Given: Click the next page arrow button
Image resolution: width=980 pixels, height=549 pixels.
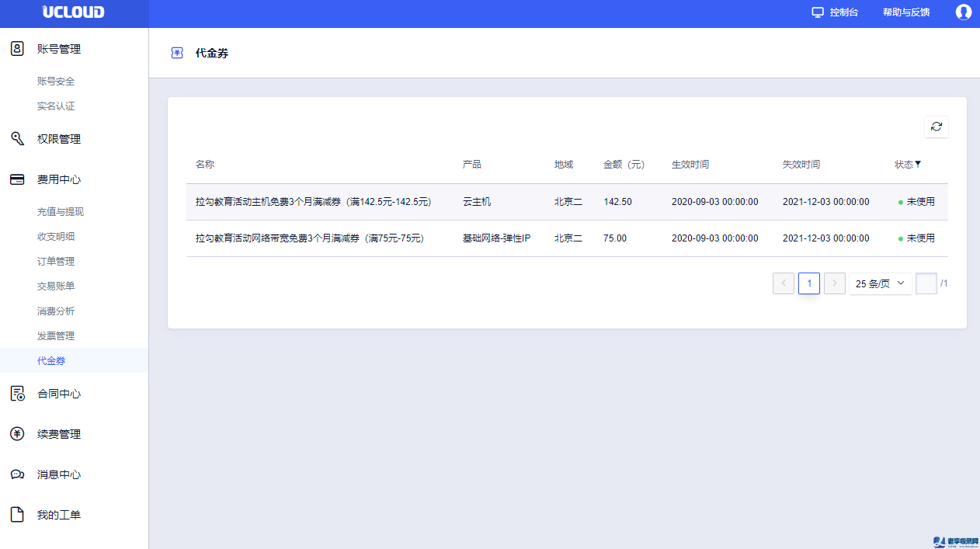Looking at the screenshot, I should [x=834, y=283].
